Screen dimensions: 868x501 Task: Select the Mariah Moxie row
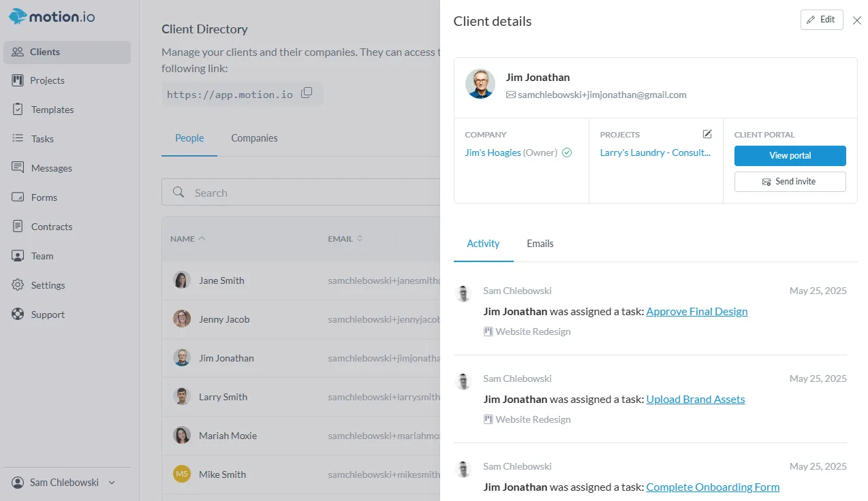pyautogui.click(x=301, y=436)
